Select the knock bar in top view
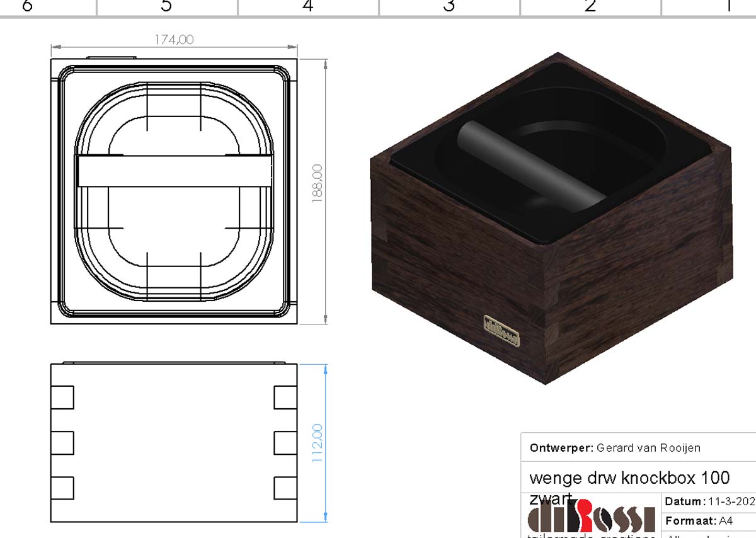 (175, 171)
